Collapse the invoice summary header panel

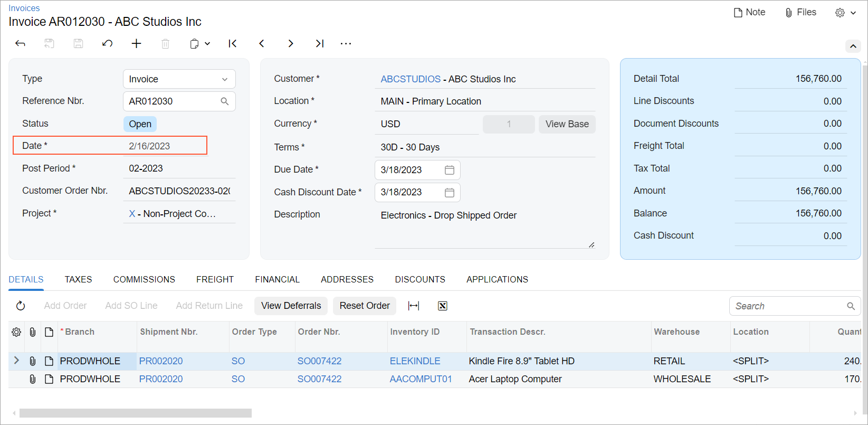click(853, 46)
